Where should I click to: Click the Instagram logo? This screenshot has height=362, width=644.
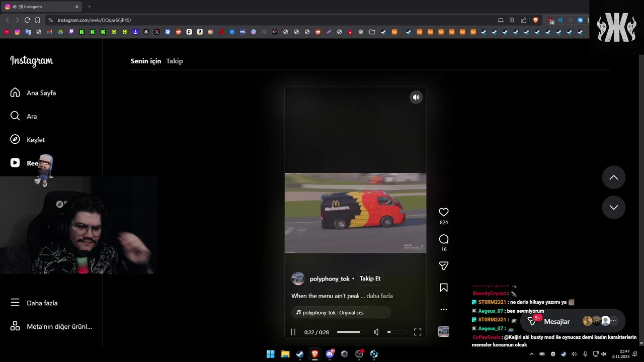pos(31,61)
